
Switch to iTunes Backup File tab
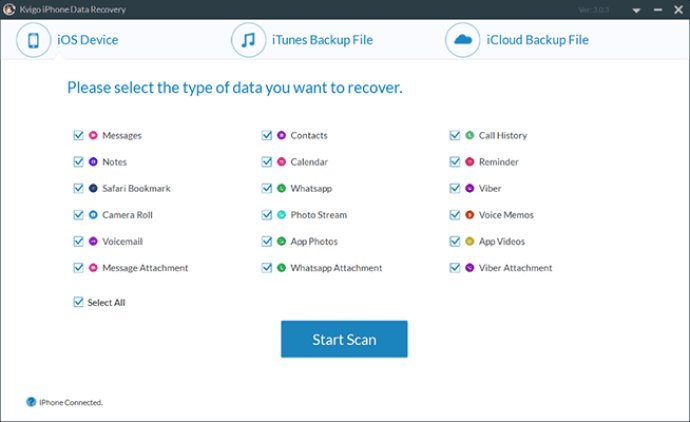pyautogui.click(x=302, y=40)
